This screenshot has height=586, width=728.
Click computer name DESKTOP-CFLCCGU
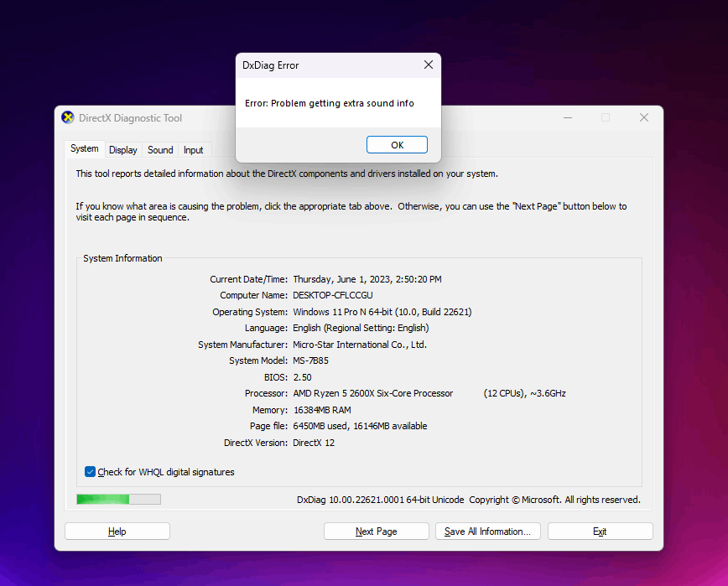(x=332, y=295)
